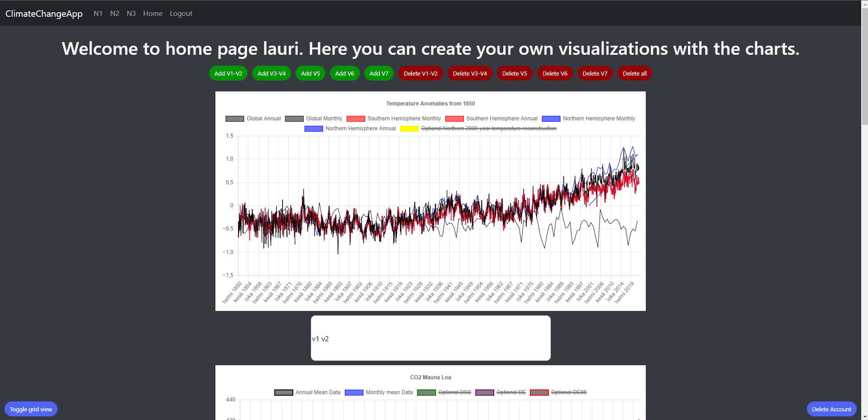Add the V7 chart

tap(379, 73)
